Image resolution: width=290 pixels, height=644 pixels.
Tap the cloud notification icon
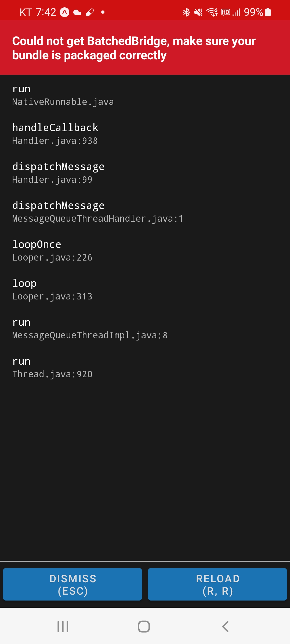pyautogui.click(x=77, y=12)
